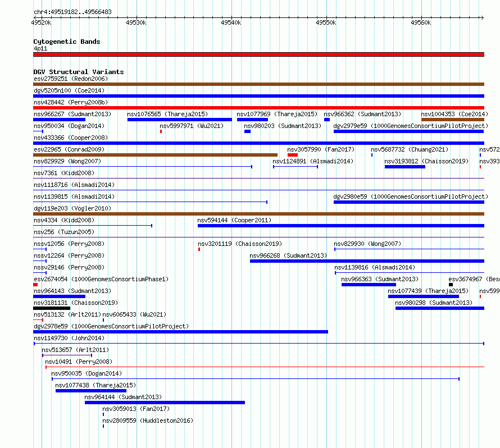Click nsv966362 (Sudmant2013) label
The image size is (500, 448).
[363, 114]
